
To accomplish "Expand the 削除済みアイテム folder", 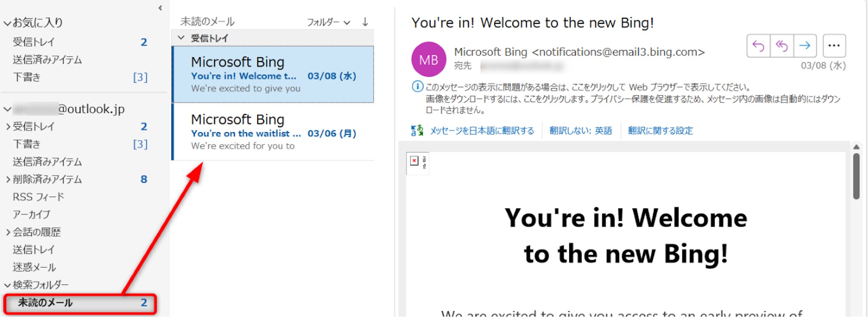I will pos(8,179).
